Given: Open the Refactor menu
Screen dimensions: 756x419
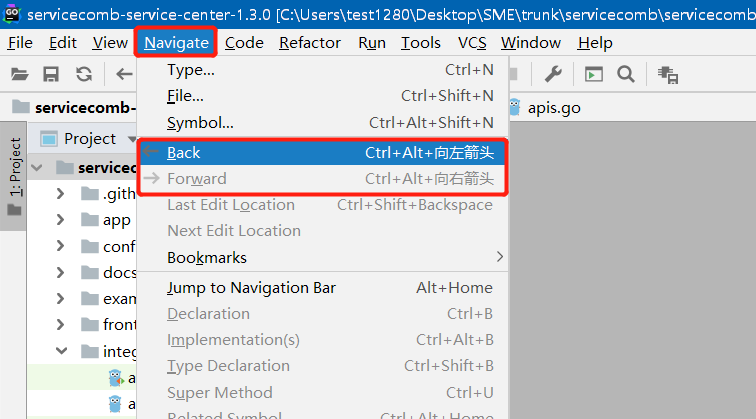Looking at the screenshot, I should 310,43.
